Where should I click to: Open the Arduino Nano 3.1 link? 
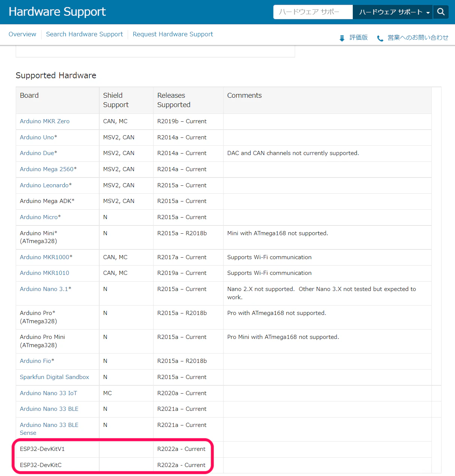pos(44,289)
